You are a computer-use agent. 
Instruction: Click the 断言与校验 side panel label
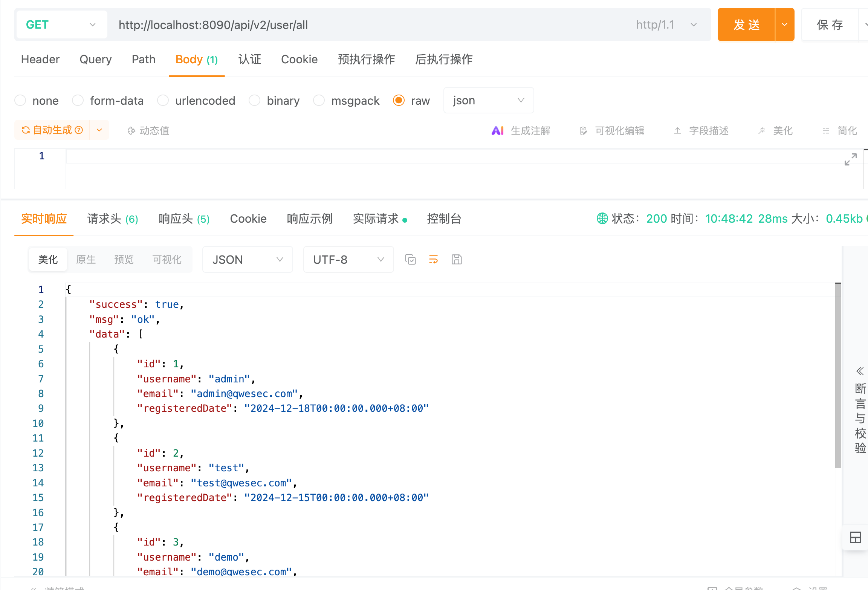pos(860,418)
